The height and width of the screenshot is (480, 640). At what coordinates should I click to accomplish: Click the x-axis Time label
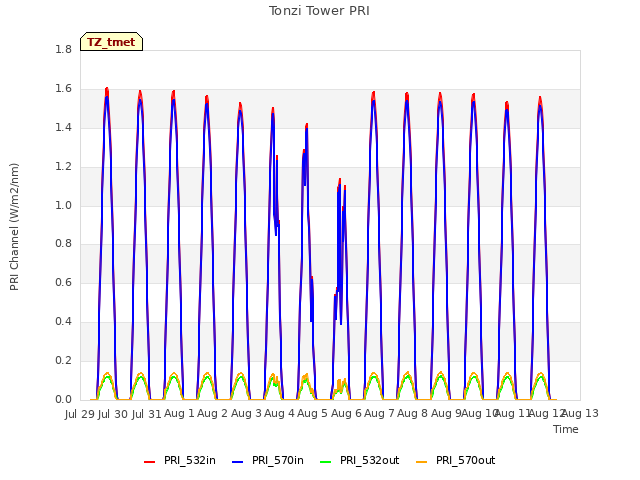pyautogui.click(x=566, y=429)
